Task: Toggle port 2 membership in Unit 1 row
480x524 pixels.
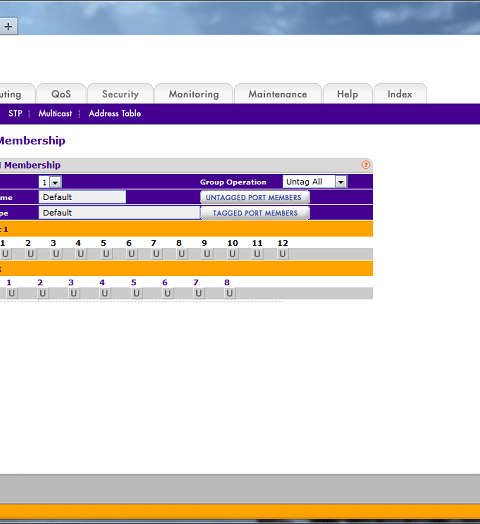Action: [30, 254]
